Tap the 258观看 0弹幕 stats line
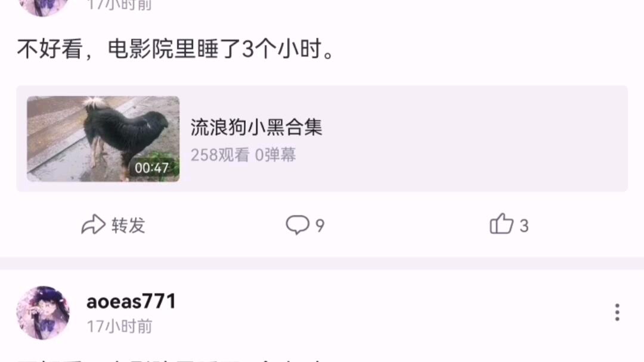 (243, 155)
